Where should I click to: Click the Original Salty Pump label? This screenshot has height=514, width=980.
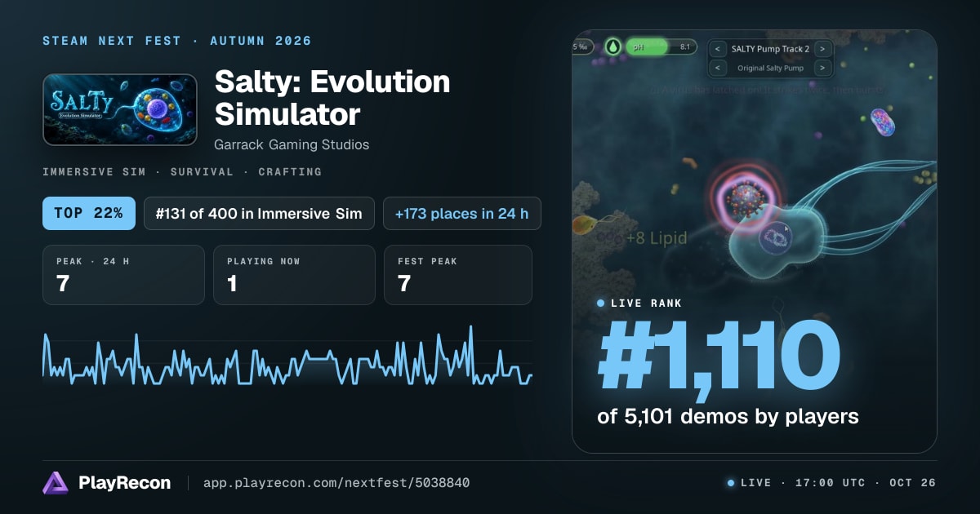coord(770,69)
